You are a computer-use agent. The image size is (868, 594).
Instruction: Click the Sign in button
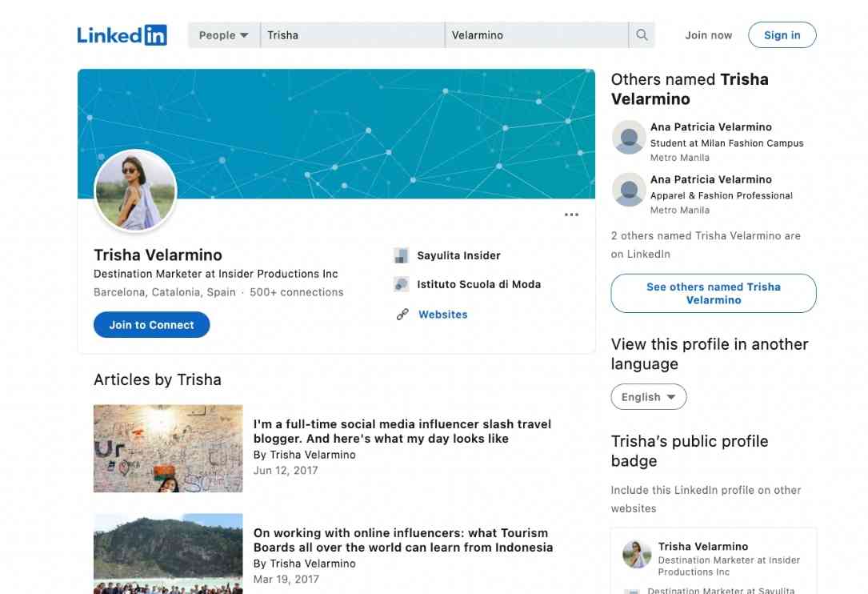click(782, 35)
